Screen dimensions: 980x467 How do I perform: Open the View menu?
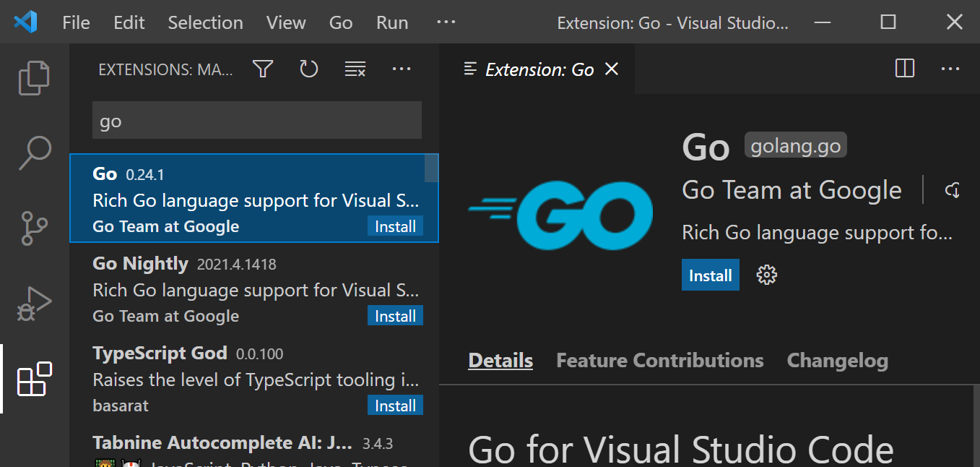(x=286, y=22)
